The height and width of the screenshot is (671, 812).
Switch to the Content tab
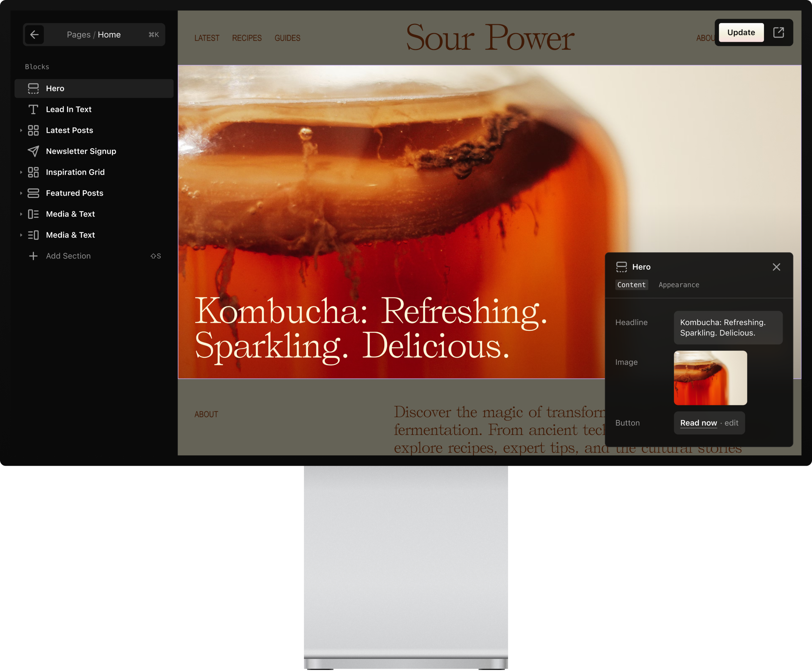coord(631,285)
